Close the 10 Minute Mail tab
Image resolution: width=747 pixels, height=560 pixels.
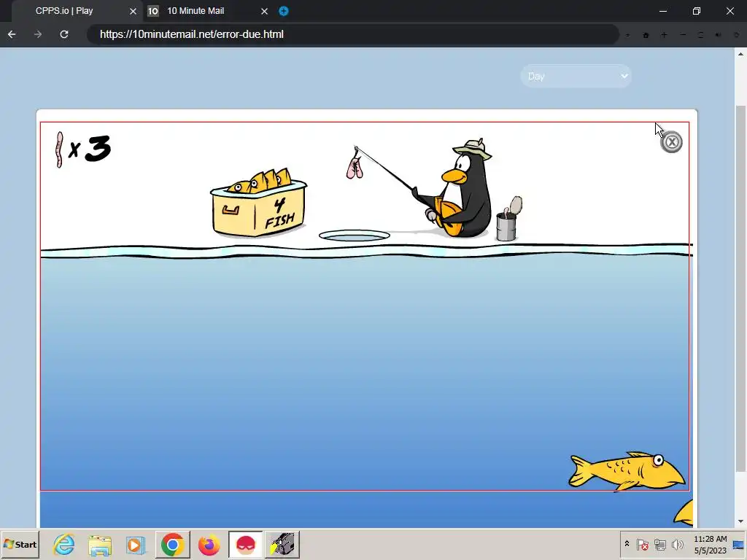[264, 11]
